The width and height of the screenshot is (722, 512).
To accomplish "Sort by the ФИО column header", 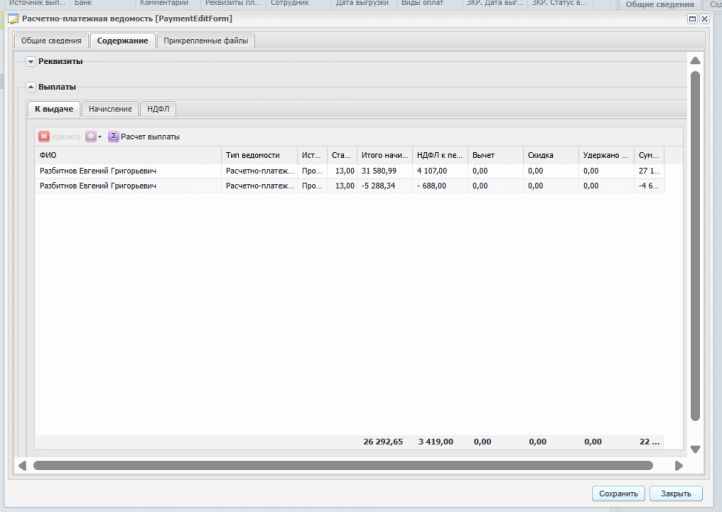I will (x=128, y=155).
